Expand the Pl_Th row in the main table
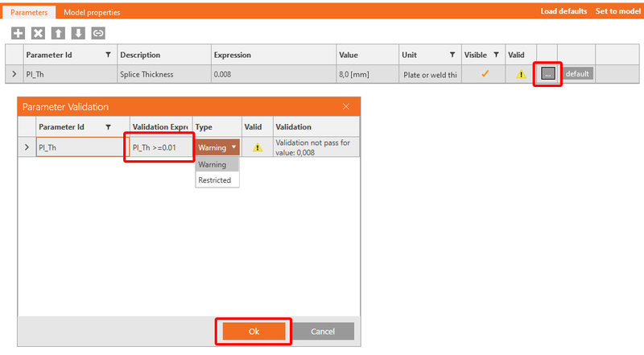Image resolution: width=644 pixels, height=355 pixels. pyautogui.click(x=13, y=74)
